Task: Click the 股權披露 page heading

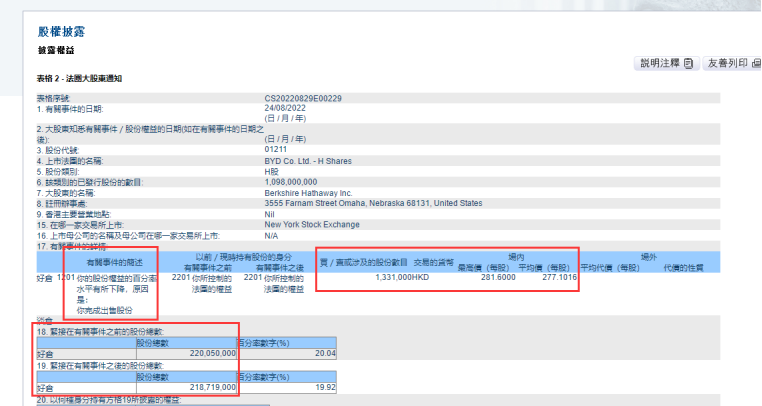Action: tap(61, 32)
